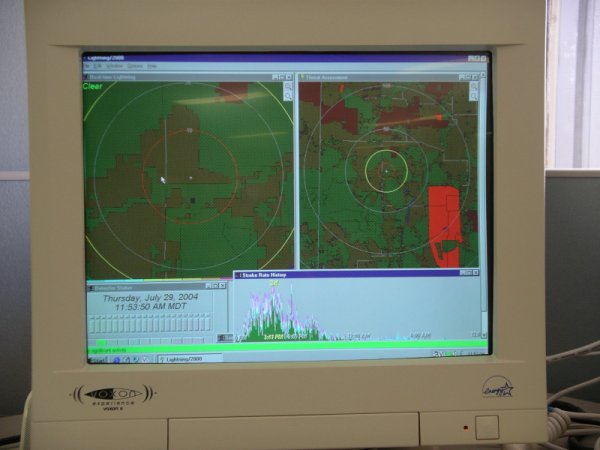Open the File menu
600x450 pixels.
pos(89,67)
